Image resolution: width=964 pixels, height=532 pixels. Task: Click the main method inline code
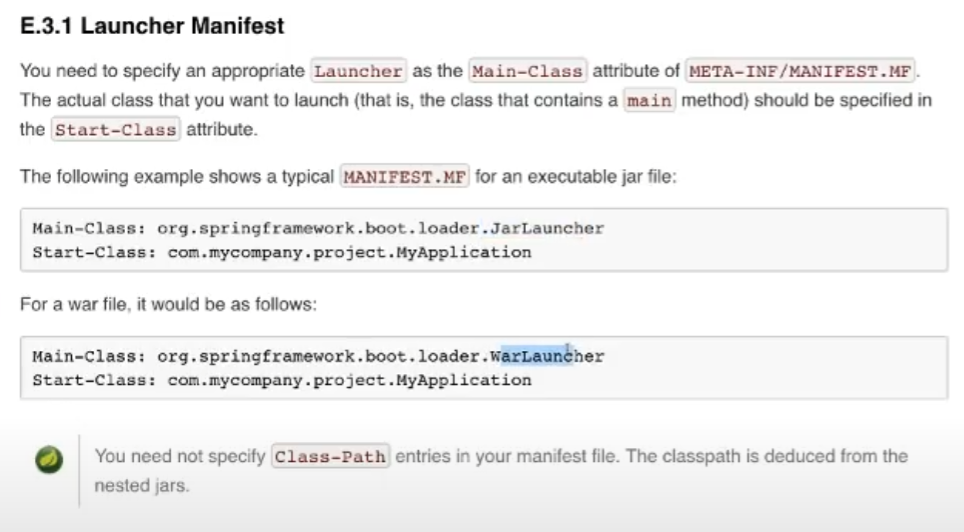point(649,100)
